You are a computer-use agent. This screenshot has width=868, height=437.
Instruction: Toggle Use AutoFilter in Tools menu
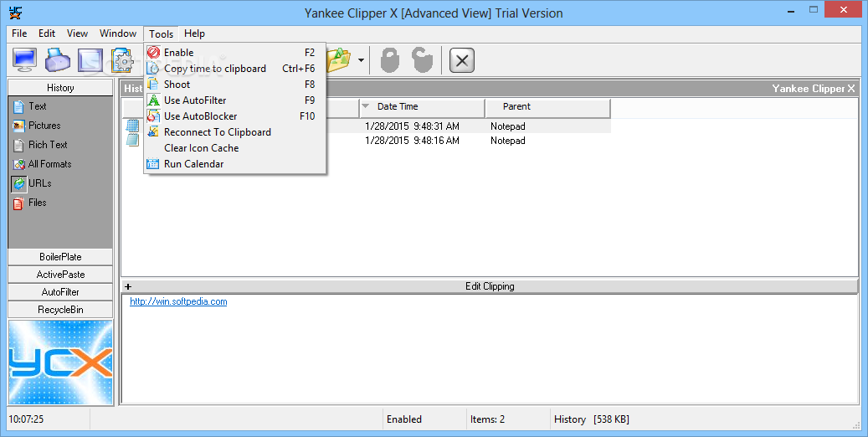[234, 100]
